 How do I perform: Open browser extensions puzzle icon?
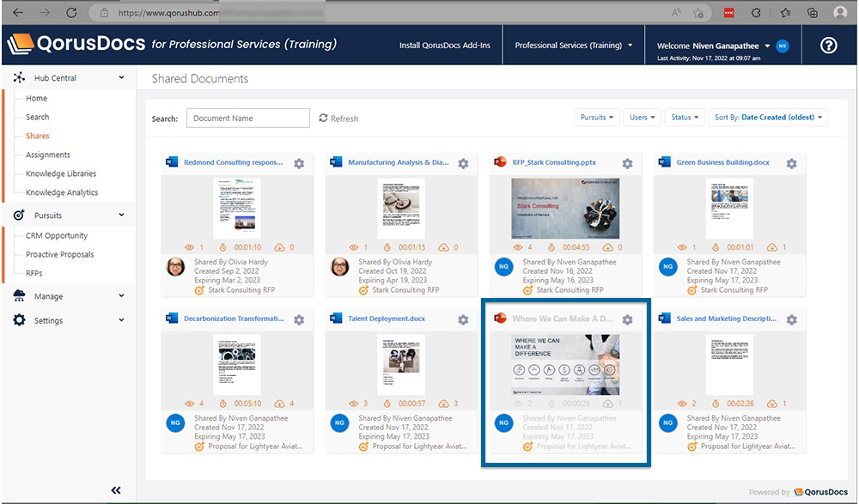(756, 13)
